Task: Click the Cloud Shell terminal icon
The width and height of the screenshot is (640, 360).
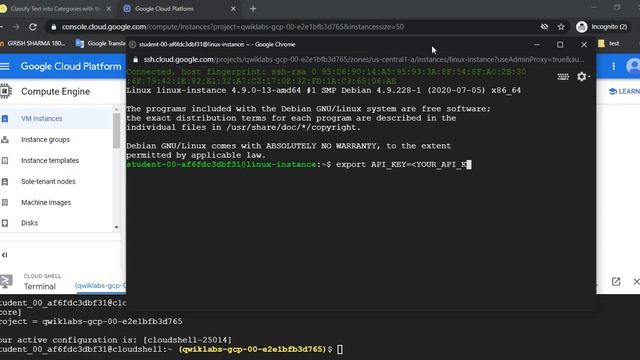Action: pyautogui.click(x=6, y=282)
